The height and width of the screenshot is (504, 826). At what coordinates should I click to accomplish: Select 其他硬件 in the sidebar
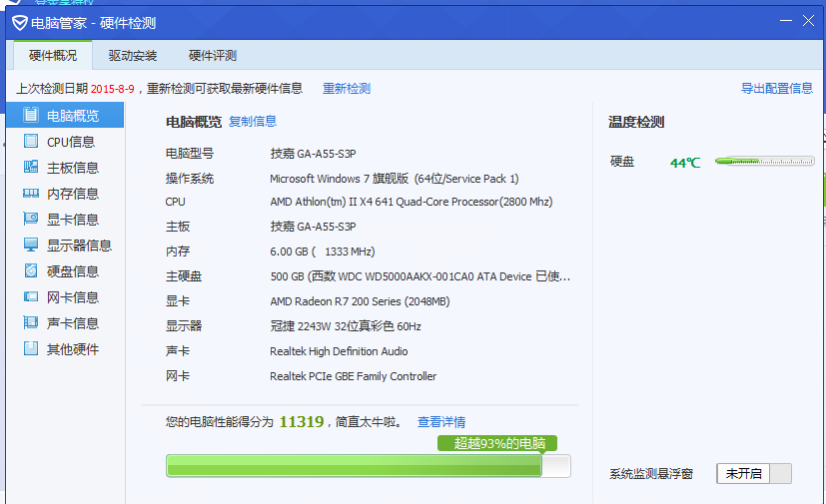65,348
